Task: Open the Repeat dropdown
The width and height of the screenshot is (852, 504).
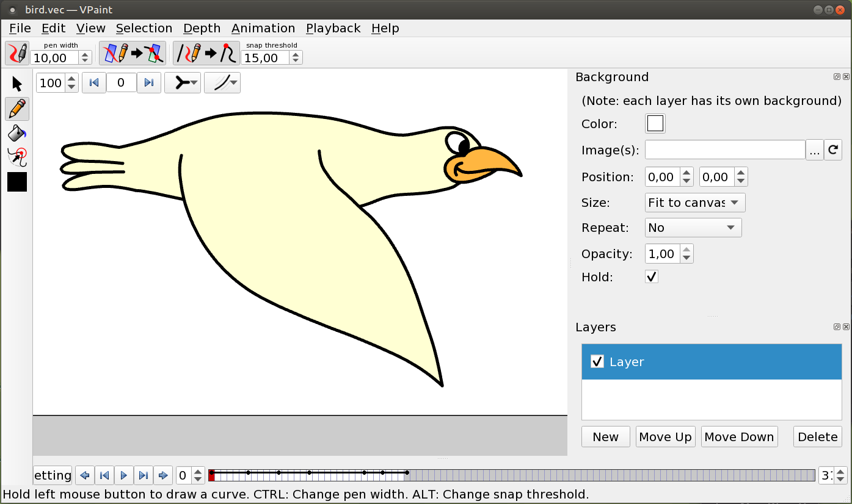Action: (x=693, y=228)
